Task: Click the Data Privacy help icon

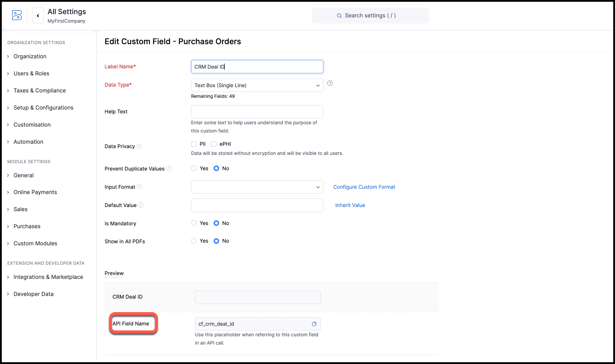Action: click(139, 146)
